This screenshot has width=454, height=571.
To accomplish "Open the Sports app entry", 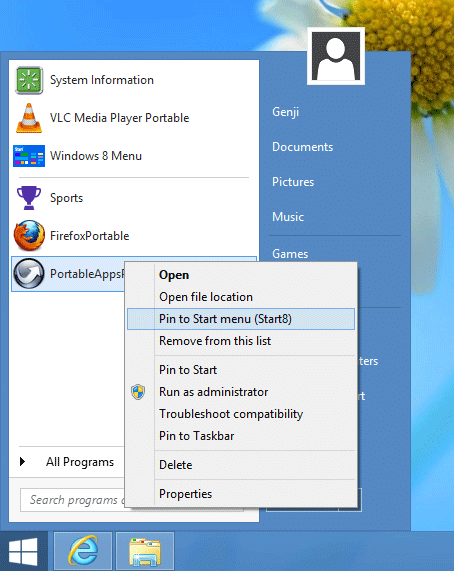I will (134, 198).
